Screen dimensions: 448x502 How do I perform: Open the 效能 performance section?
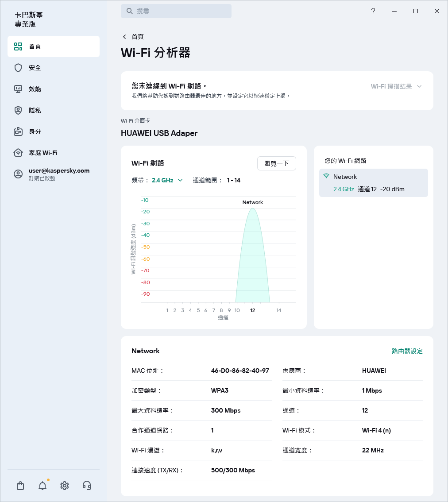point(35,89)
